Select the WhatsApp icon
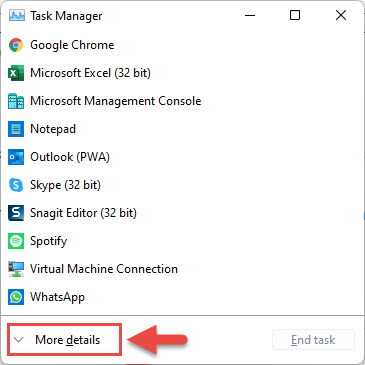365x365 pixels. (16, 297)
